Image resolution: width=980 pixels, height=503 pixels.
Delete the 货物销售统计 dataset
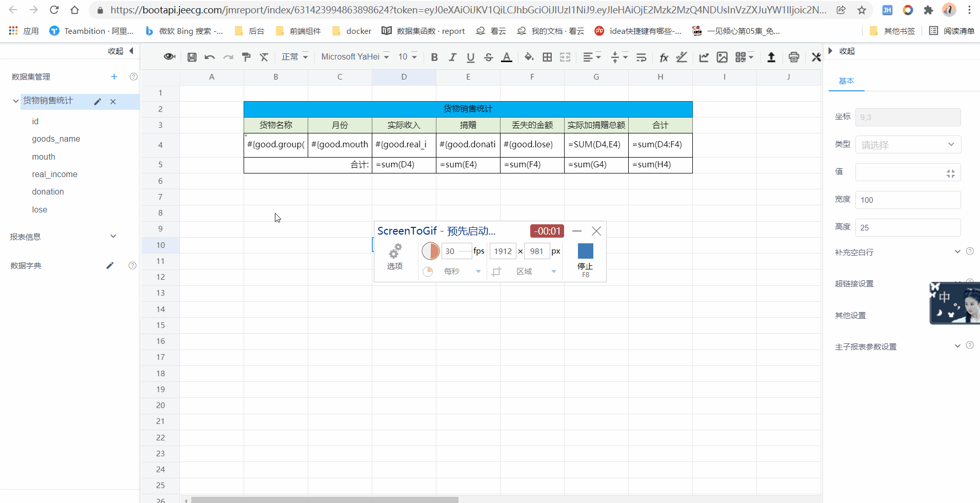tap(113, 102)
